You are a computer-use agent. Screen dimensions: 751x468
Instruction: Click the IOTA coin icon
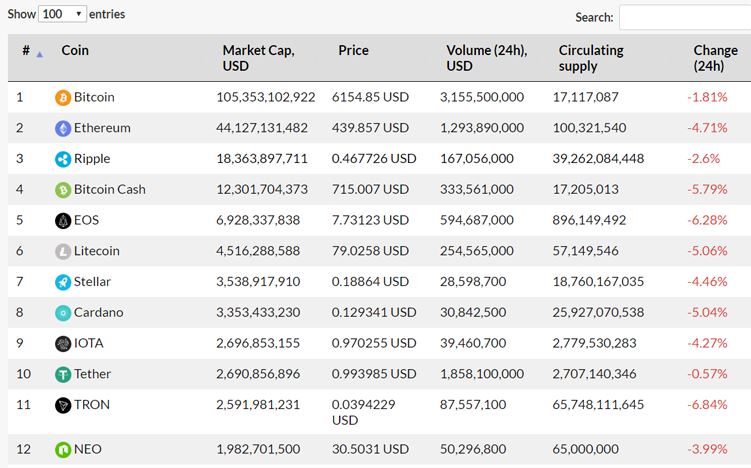(63, 343)
